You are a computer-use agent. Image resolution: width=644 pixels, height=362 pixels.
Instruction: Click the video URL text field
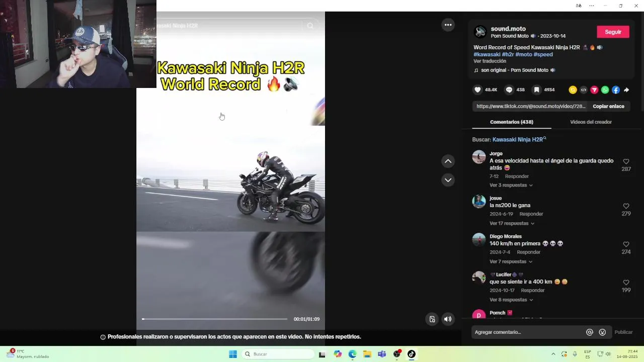pyautogui.click(x=531, y=106)
